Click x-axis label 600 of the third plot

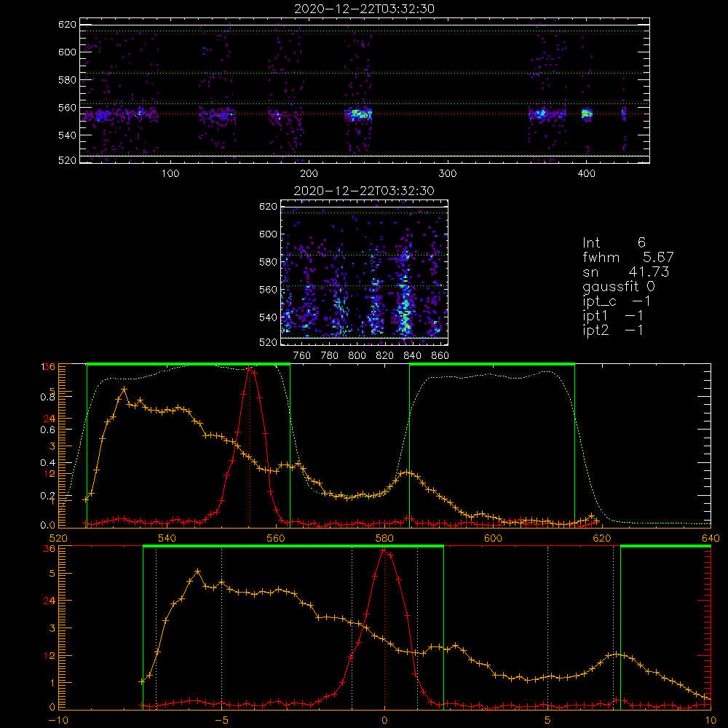[x=493, y=539]
